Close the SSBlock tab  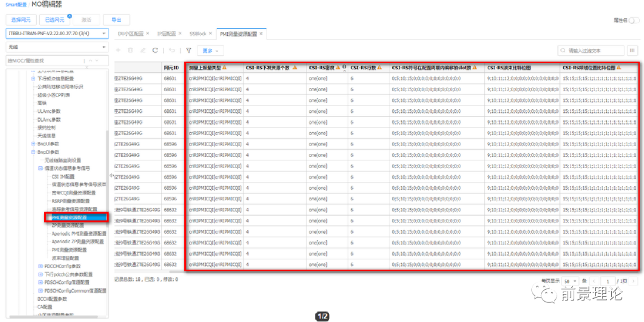[210, 34]
